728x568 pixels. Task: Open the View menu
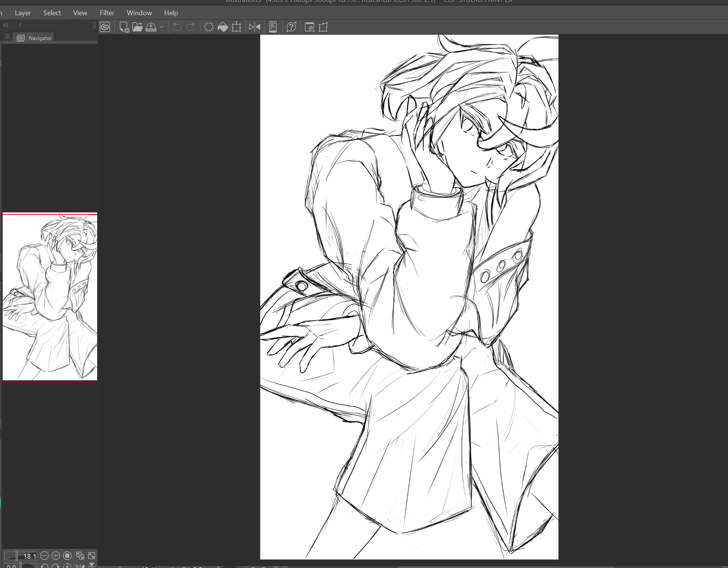point(80,13)
